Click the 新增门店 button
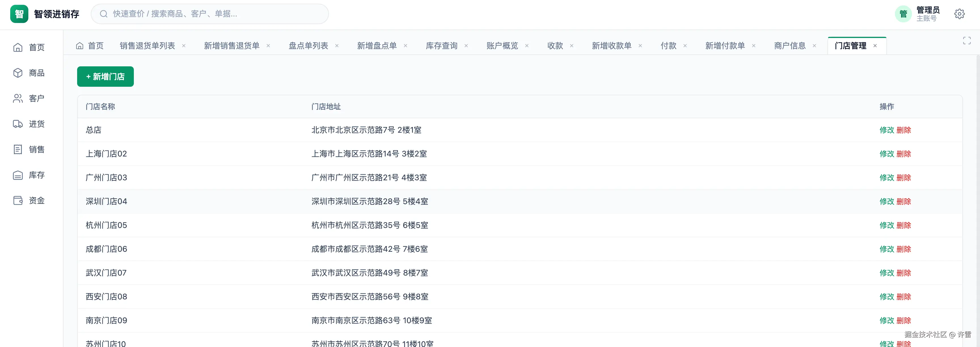 (x=105, y=77)
